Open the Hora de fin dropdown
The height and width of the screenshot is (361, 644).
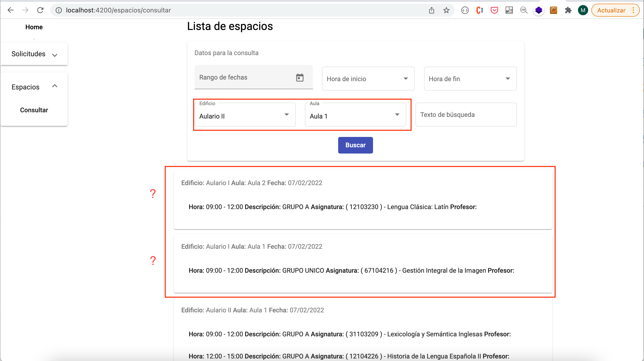point(470,79)
